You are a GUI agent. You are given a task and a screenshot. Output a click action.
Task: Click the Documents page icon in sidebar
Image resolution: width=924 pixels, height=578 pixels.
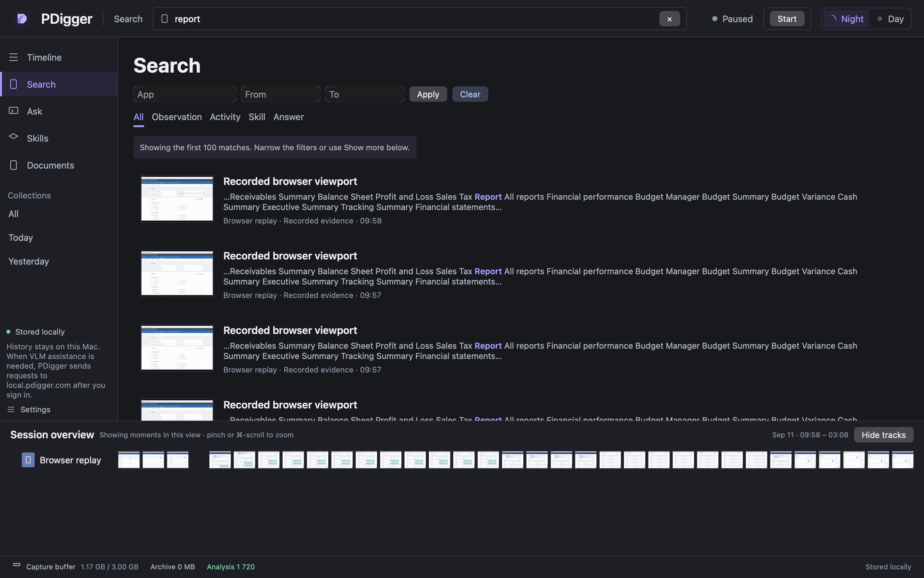coord(13,165)
